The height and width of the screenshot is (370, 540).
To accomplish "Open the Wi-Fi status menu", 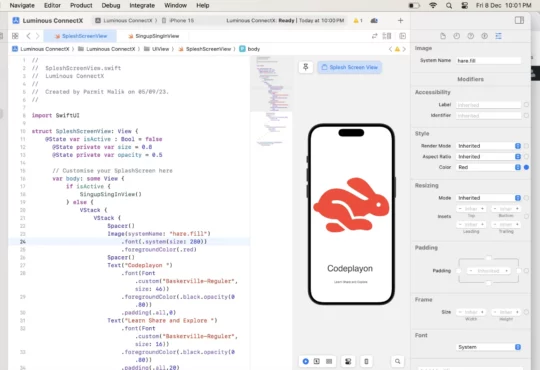I will tap(433, 6).
